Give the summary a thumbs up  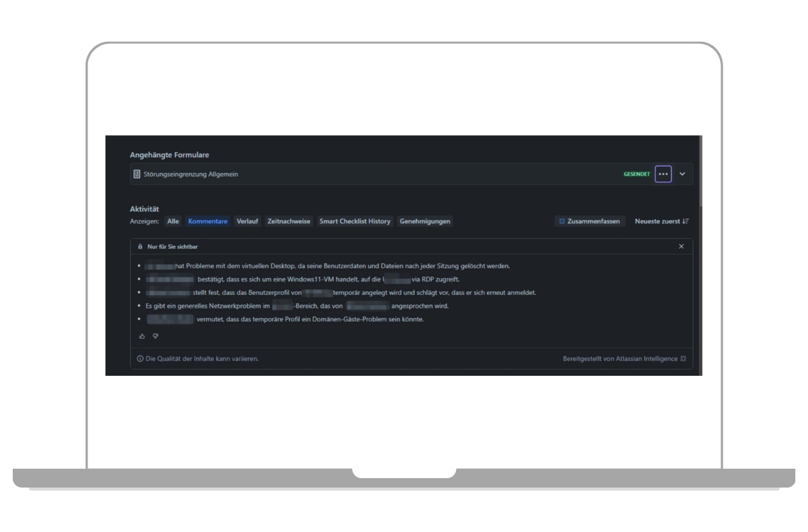(142, 335)
